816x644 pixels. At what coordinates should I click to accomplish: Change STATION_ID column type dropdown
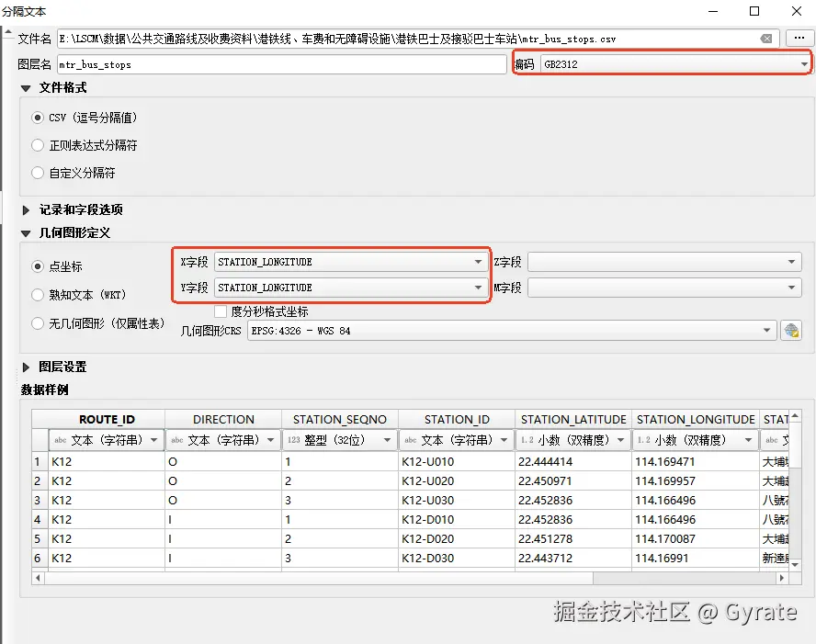pos(457,440)
